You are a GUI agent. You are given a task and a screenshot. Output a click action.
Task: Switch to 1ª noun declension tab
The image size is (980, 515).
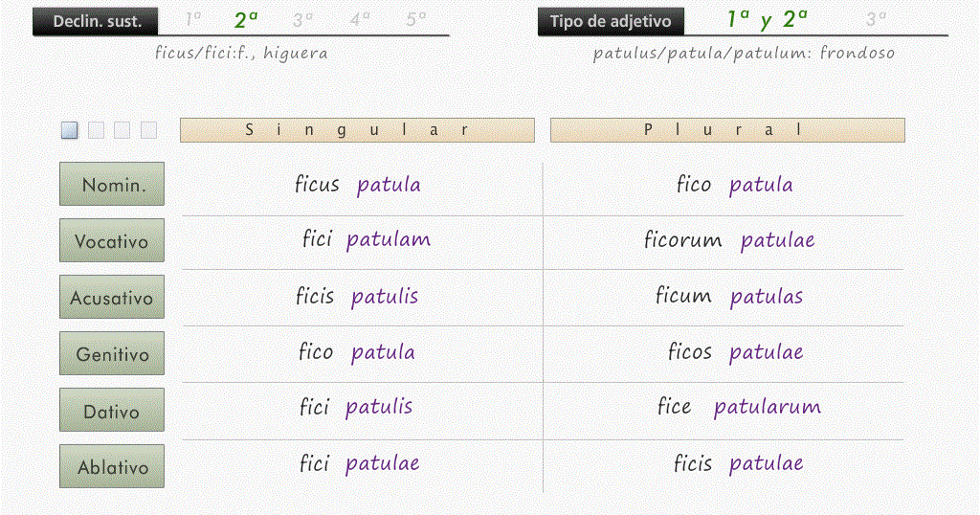[193, 19]
